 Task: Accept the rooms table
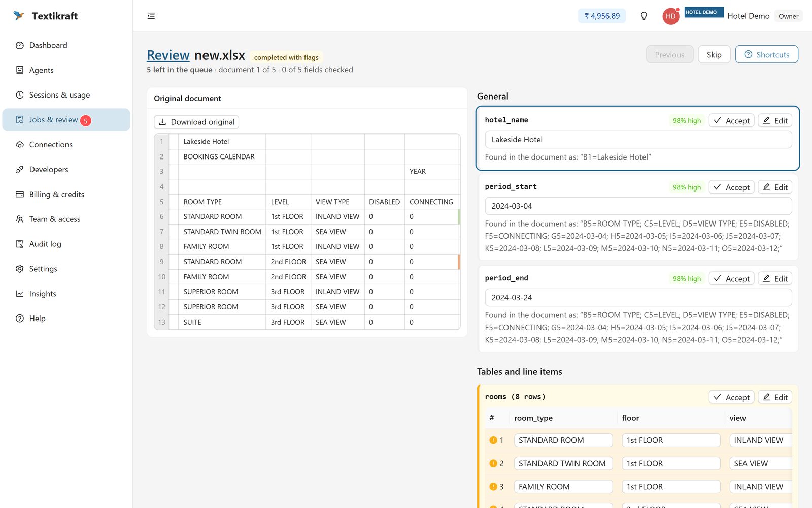[x=731, y=397]
